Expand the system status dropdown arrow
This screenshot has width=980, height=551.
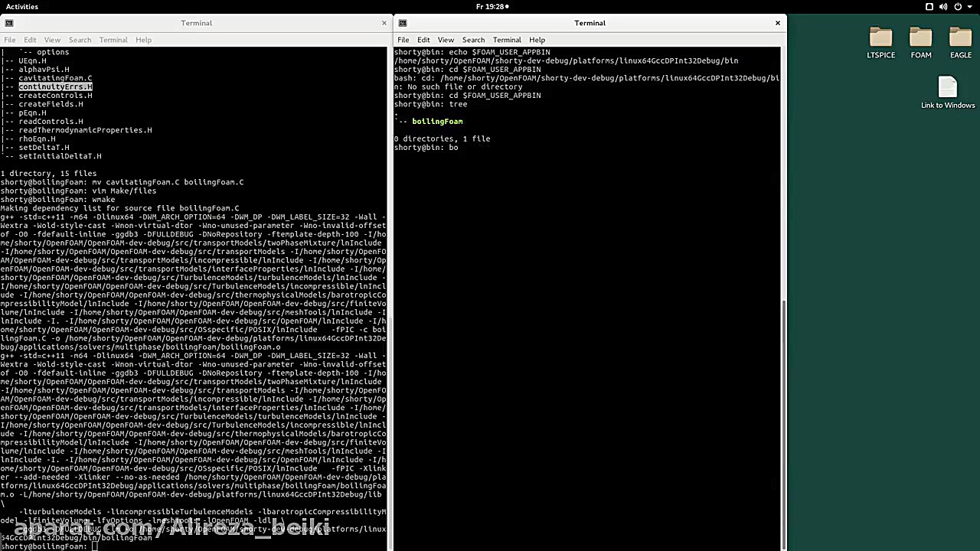coord(971,6)
